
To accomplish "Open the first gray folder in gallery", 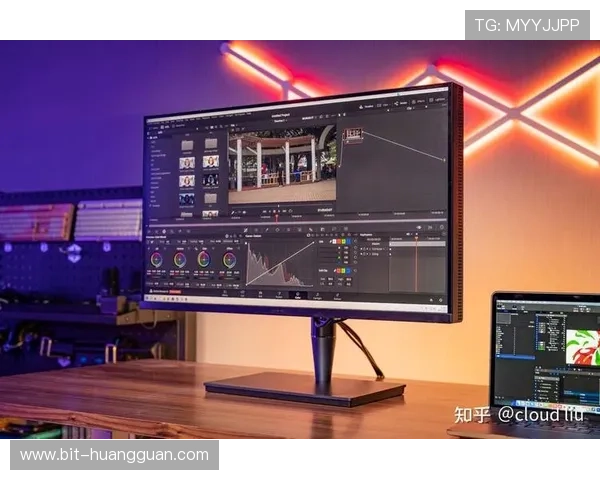I will pyautogui.click(x=186, y=144).
